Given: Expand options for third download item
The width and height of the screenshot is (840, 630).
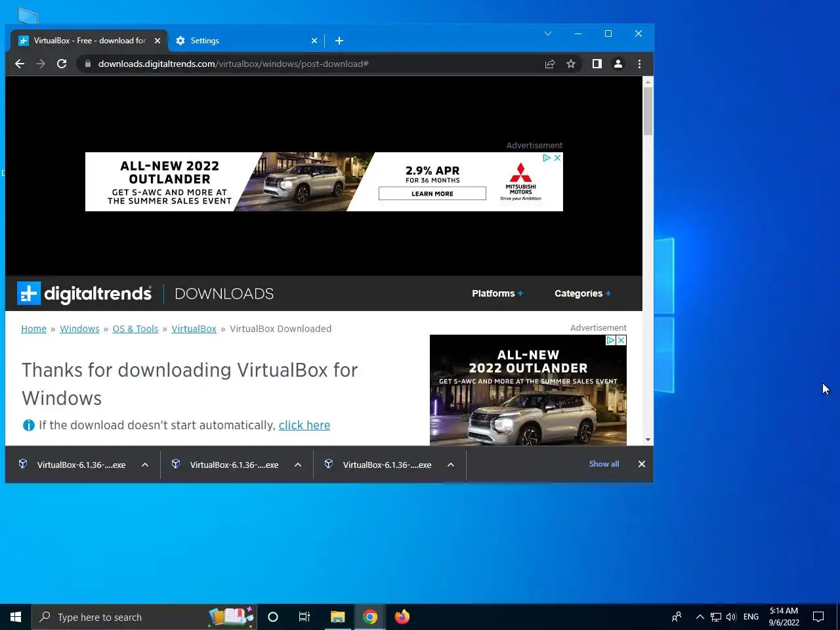Looking at the screenshot, I should (x=451, y=465).
